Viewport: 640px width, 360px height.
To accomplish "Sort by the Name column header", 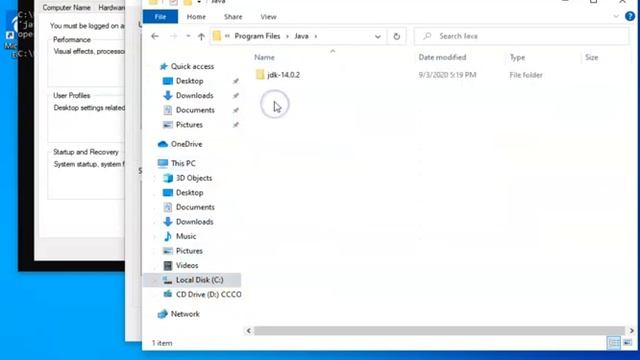I will click(264, 58).
